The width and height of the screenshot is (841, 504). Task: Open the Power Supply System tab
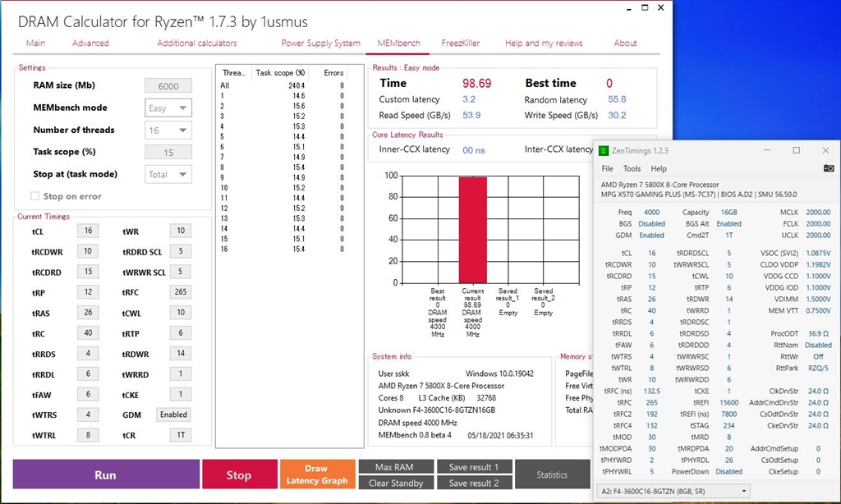[321, 43]
